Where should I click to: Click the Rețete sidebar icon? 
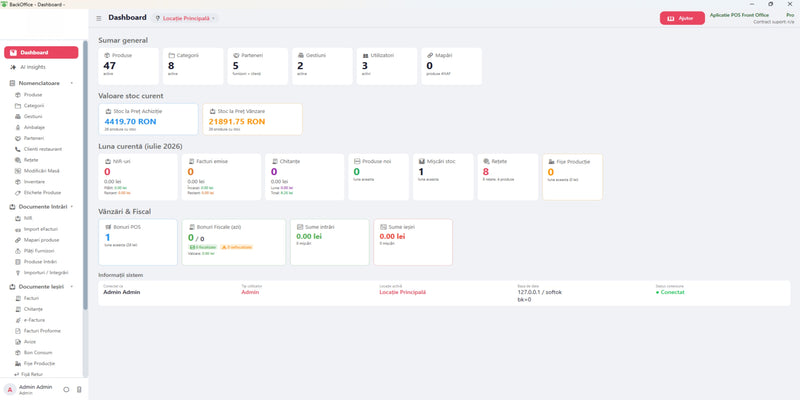pyautogui.click(x=18, y=160)
